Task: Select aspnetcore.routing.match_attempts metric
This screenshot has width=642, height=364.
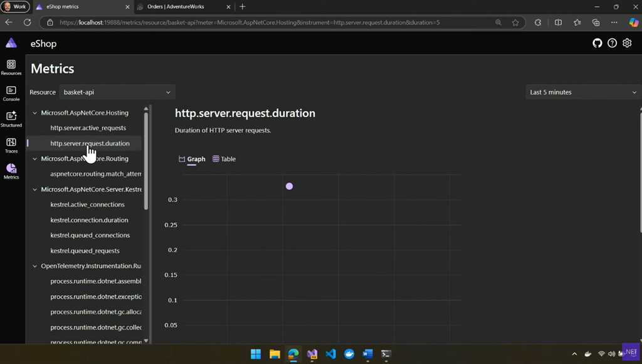Action: pyautogui.click(x=96, y=174)
